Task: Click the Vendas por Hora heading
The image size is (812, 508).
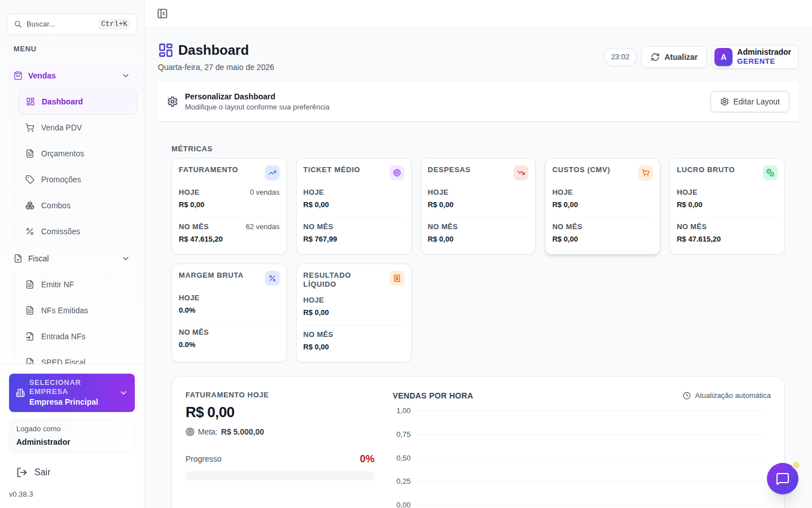Action: click(x=433, y=396)
